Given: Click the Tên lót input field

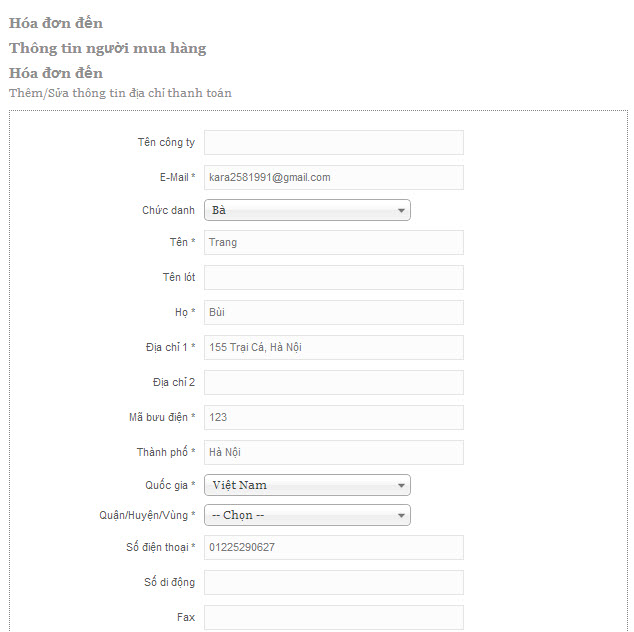Looking at the screenshot, I should 334,277.
